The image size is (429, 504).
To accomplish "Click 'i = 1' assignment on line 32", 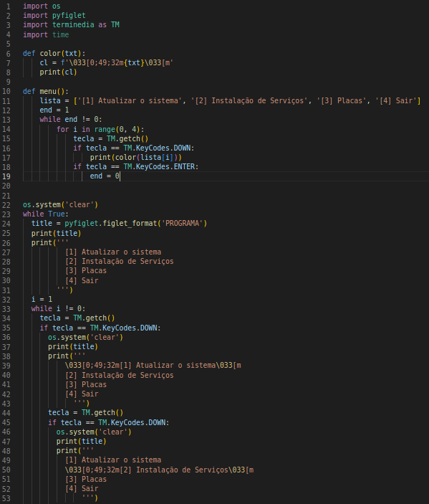I will [42, 299].
